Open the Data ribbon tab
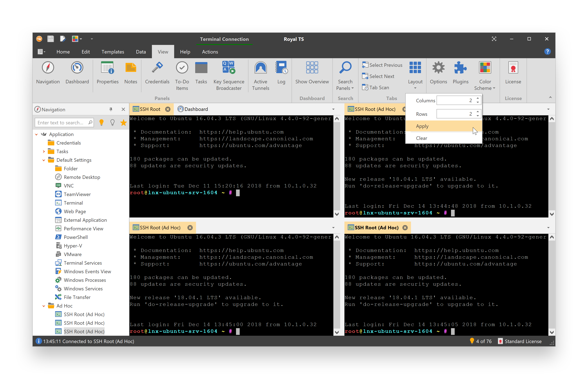This screenshot has height=379, width=588. (141, 52)
